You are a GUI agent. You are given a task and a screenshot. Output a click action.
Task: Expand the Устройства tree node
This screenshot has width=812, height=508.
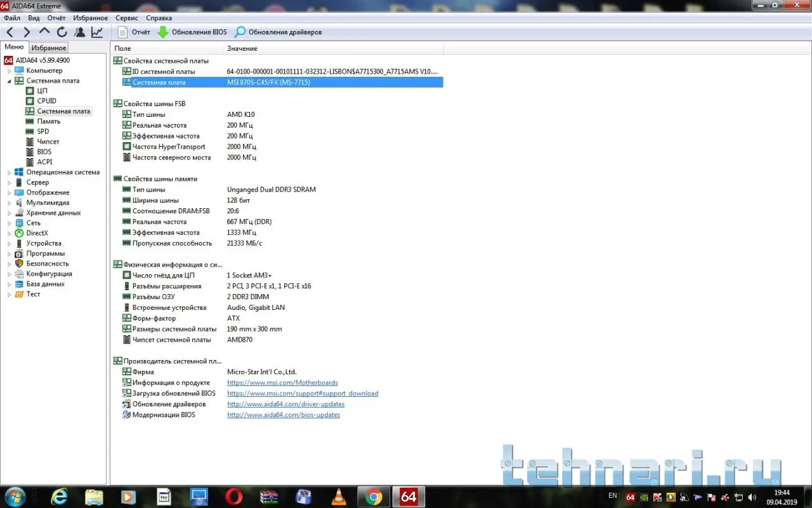pyautogui.click(x=10, y=243)
